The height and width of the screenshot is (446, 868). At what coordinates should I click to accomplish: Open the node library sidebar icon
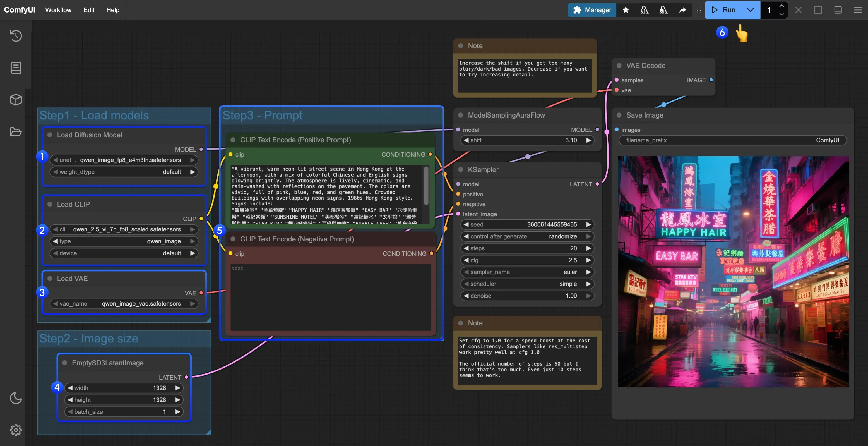[16, 68]
